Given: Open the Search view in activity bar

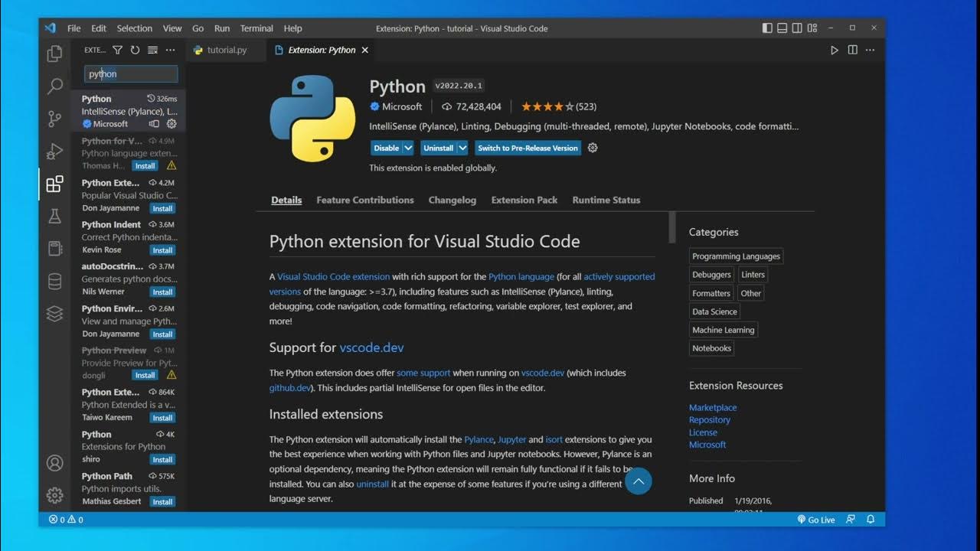Looking at the screenshot, I should (54, 86).
